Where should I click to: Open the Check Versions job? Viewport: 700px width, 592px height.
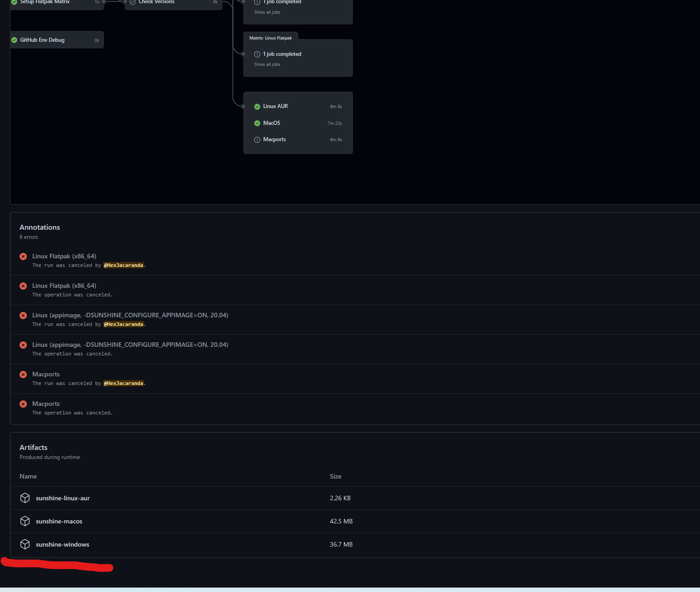tap(156, 2)
